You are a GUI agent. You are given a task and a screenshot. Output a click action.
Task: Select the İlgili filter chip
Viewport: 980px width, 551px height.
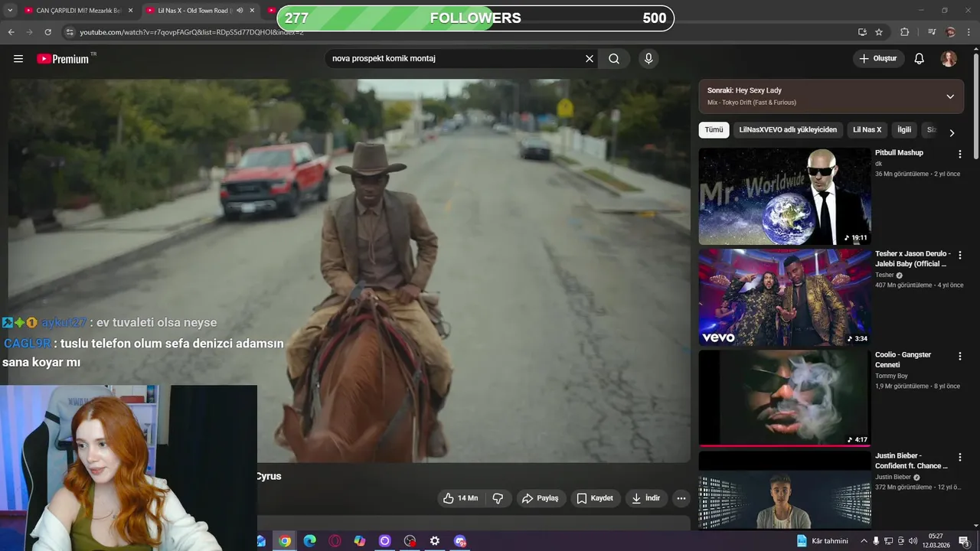click(x=904, y=130)
